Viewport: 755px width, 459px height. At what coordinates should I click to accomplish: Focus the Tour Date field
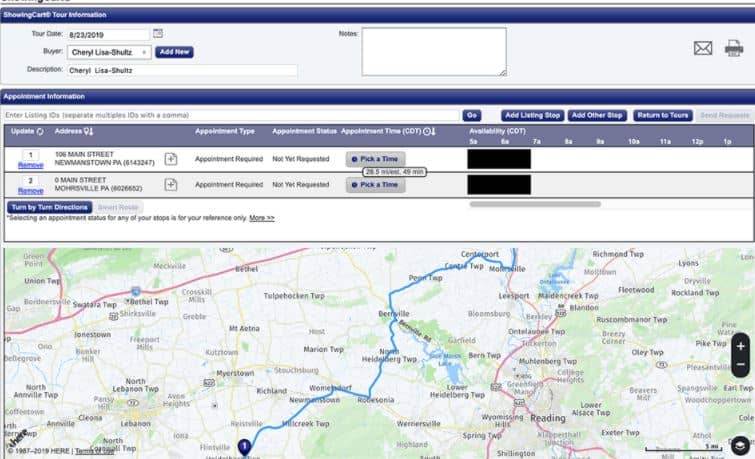pos(108,35)
